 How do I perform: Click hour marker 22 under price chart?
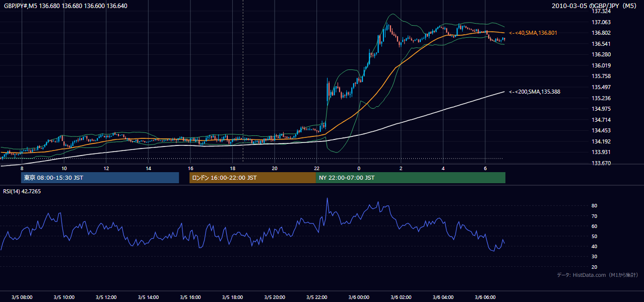316,168
